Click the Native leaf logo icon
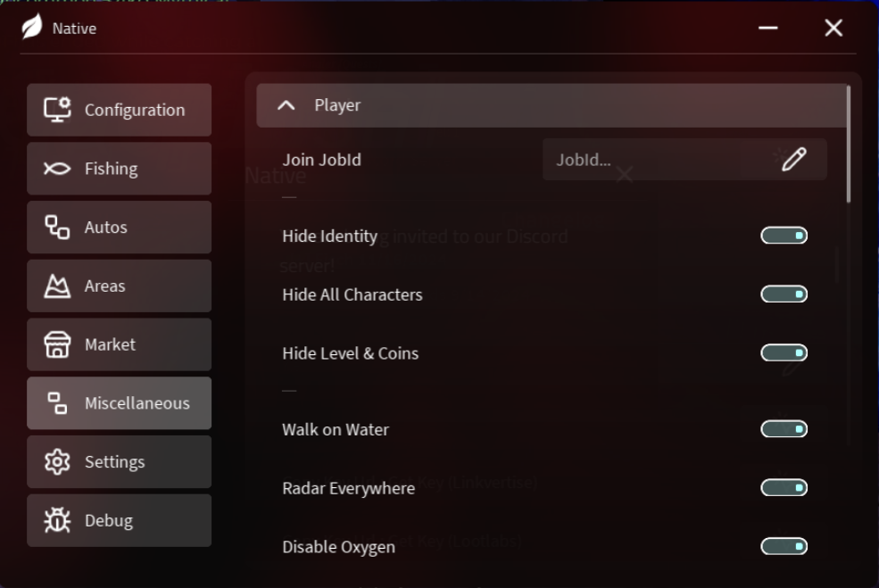 click(32, 27)
